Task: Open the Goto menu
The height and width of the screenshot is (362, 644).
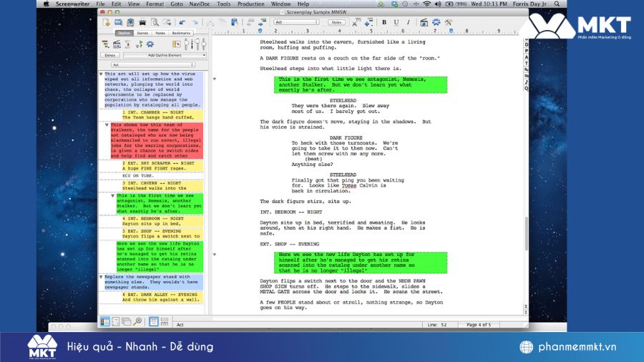Action: pos(177,4)
